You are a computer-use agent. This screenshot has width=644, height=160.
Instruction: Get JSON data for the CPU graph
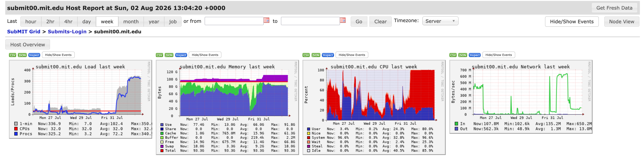316,55
